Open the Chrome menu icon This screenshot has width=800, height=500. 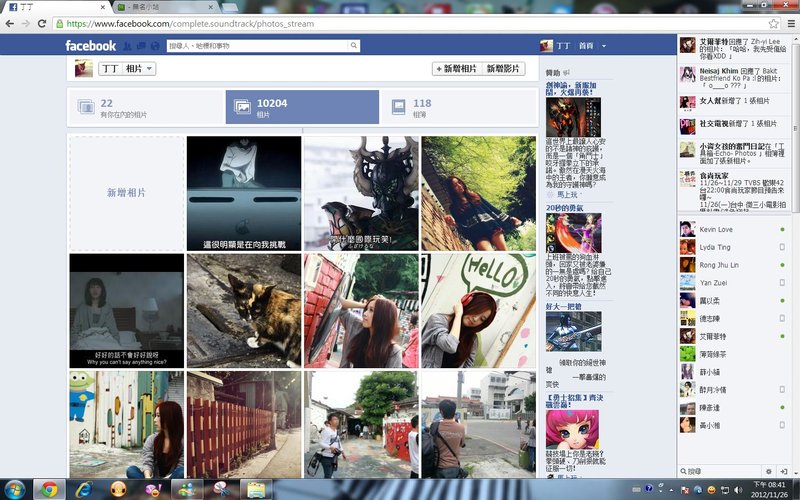click(x=791, y=23)
